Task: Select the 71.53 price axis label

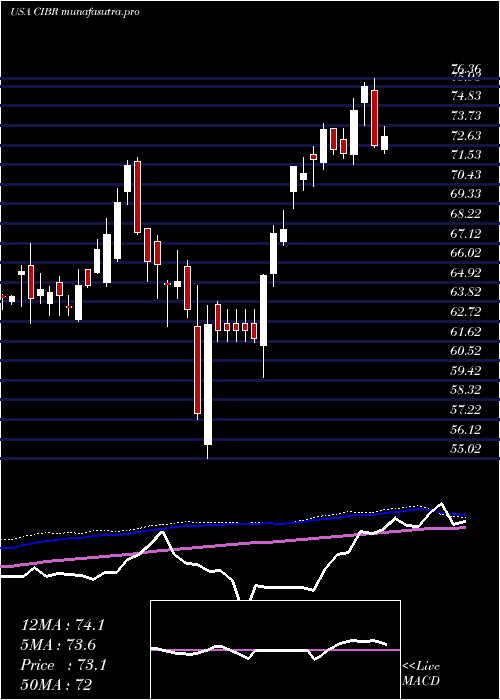Action: [x=467, y=155]
